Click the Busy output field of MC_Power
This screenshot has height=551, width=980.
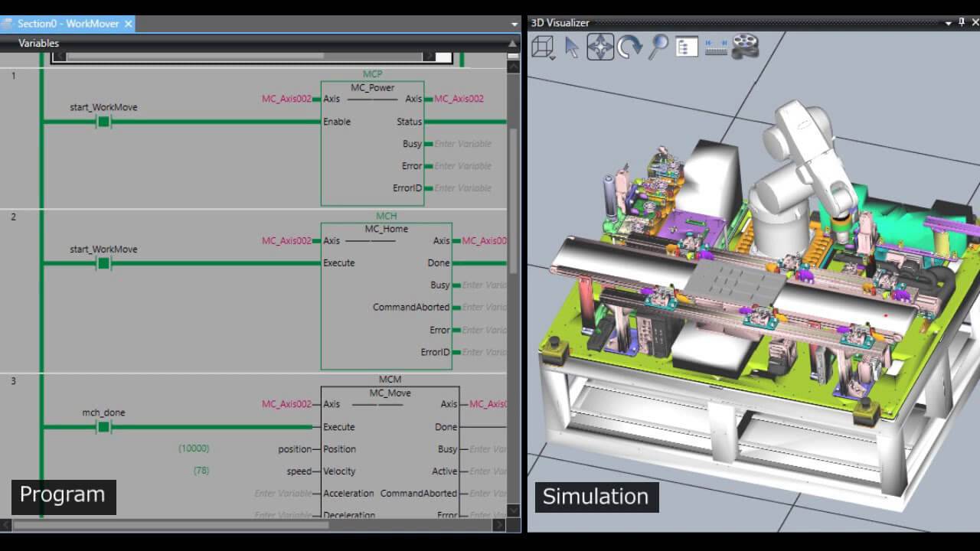(462, 144)
